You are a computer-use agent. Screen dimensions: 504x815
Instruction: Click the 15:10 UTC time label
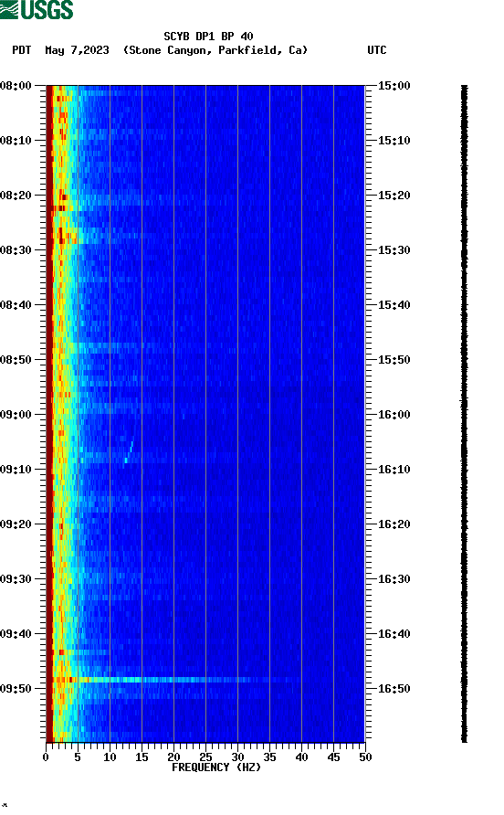(394, 141)
